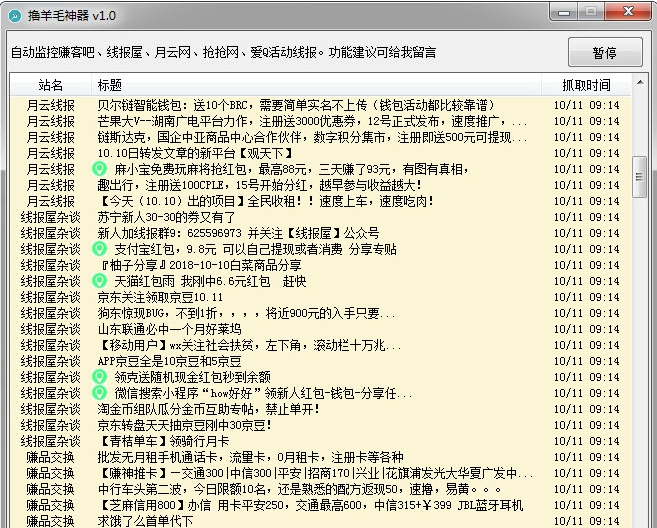
Task: Click the scrollbar up arrow
Action: (x=640, y=83)
